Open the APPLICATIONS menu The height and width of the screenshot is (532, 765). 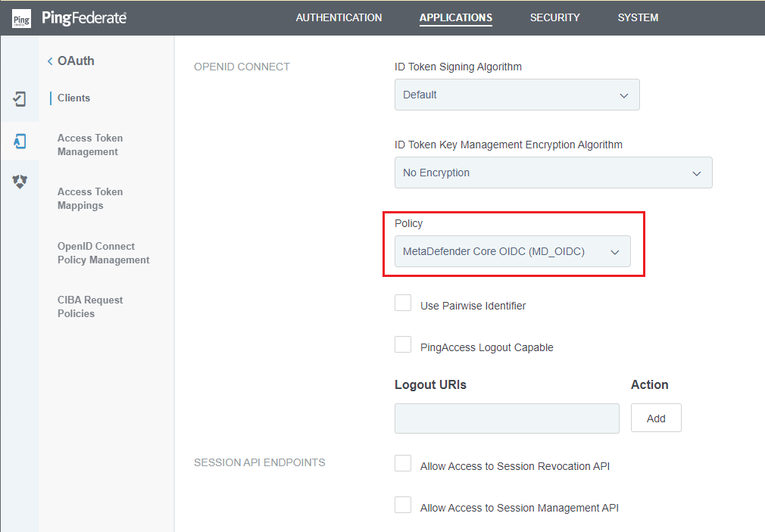tap(456, 17)
